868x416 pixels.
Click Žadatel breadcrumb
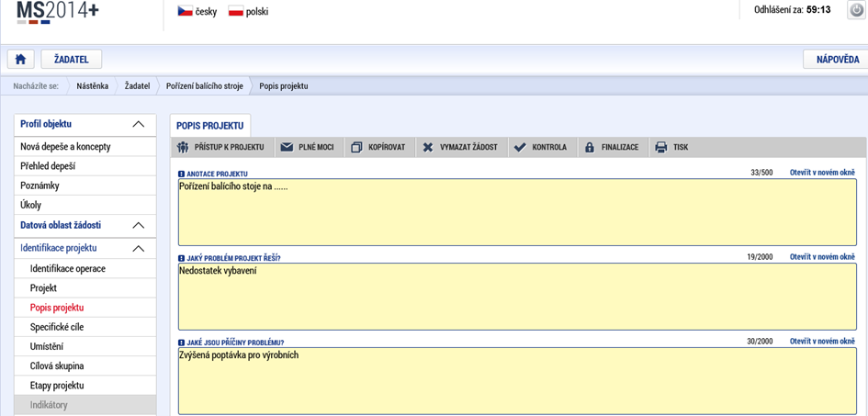coord(137,86)
